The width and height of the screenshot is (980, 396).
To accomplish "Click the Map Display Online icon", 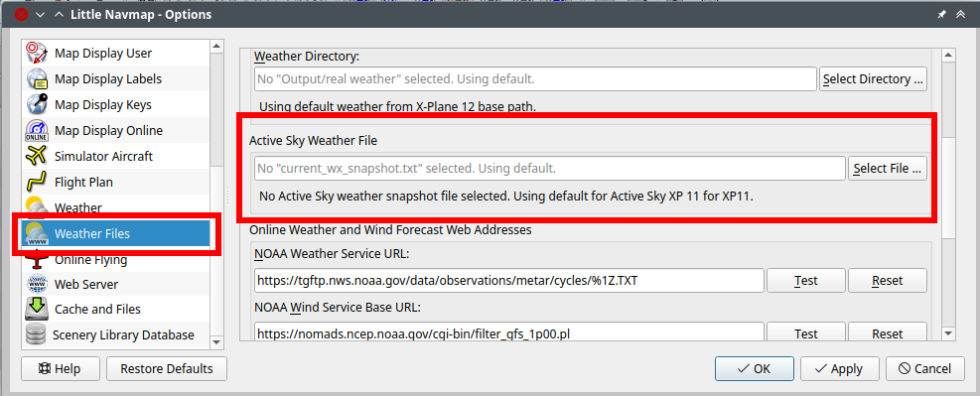I will (37, 130).
